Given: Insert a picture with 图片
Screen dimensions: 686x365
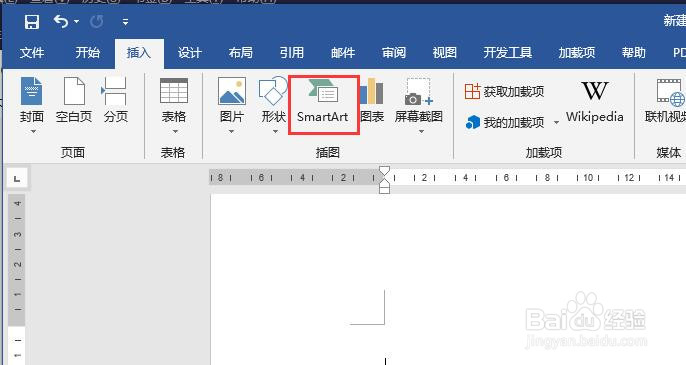Looking at the screenshot, I should pos(231,100).
